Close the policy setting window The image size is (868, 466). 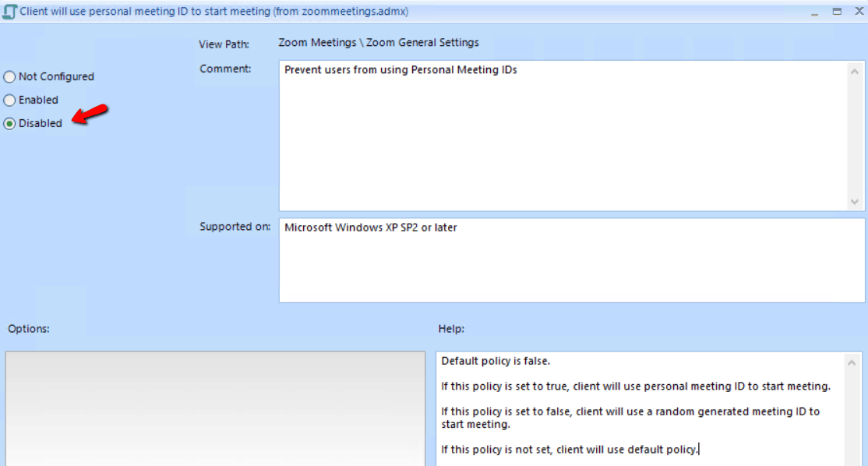859,11
